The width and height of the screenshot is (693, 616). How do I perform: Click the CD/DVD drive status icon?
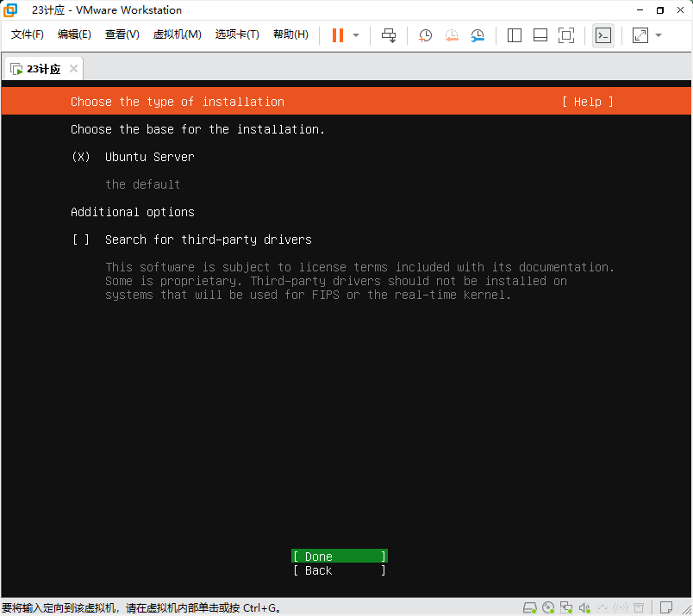coord(548,608)
